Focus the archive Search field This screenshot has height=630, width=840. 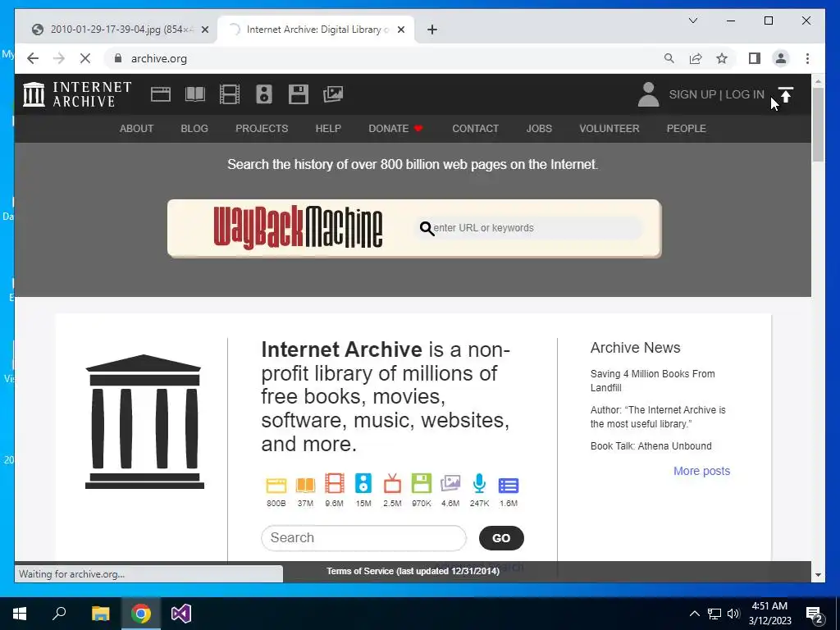click(363, 538)
